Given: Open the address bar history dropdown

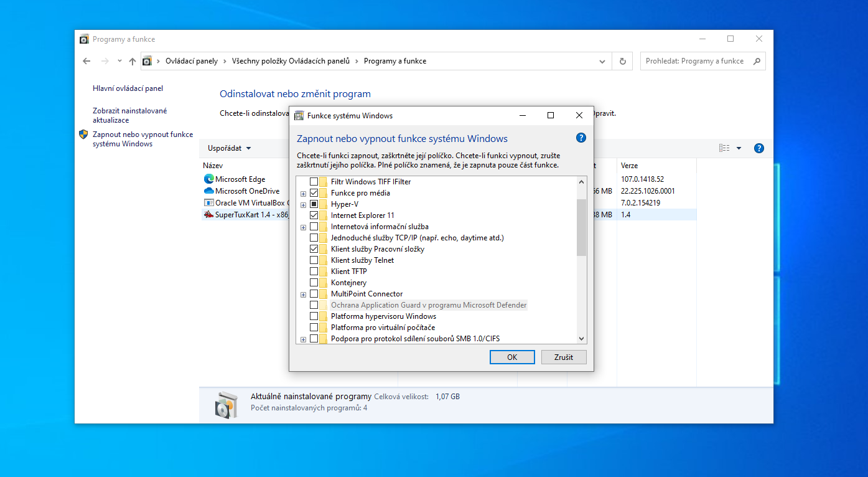Looking at the screenshot, I should pos(602,61).
